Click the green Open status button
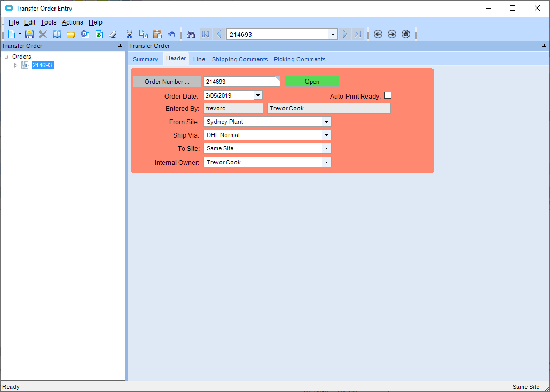Image resolution: width=550 pixels, height=392 pixels. point(312,82)
